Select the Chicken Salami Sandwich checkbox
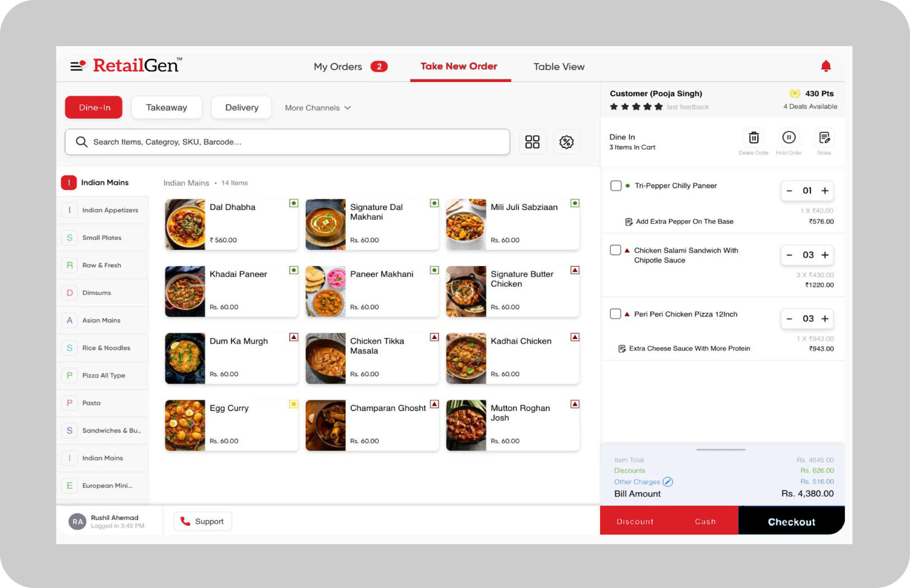The width and height of the screenshot is (910, 588). [x=615, y=250]
